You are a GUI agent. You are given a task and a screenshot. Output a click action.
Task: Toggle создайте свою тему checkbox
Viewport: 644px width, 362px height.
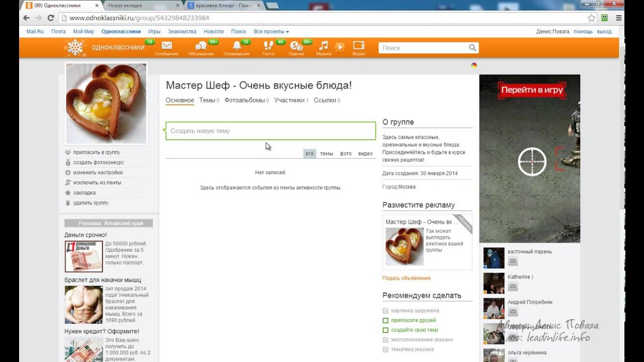[385, 330]
